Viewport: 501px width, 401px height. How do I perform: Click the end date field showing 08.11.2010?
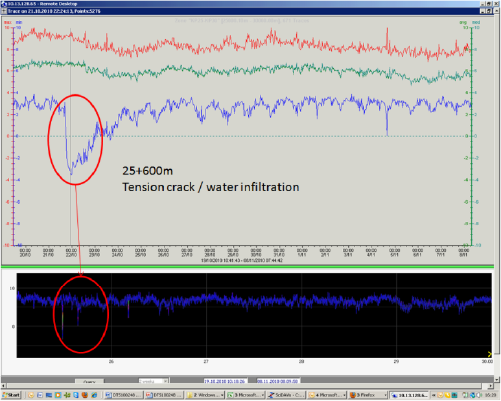click(278, 381)
